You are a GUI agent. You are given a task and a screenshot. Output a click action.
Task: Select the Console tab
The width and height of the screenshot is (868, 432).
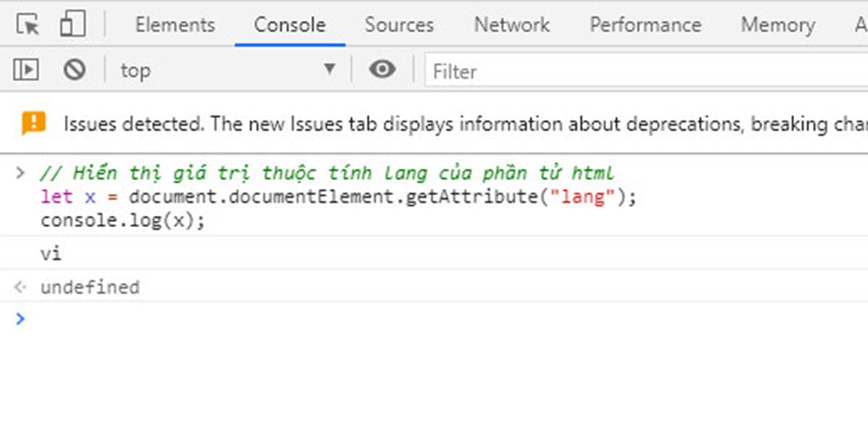click(x=289, y=25)
